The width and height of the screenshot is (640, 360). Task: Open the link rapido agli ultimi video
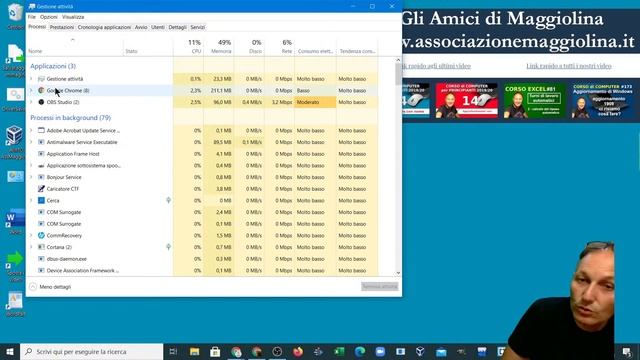tap(436, 66)
